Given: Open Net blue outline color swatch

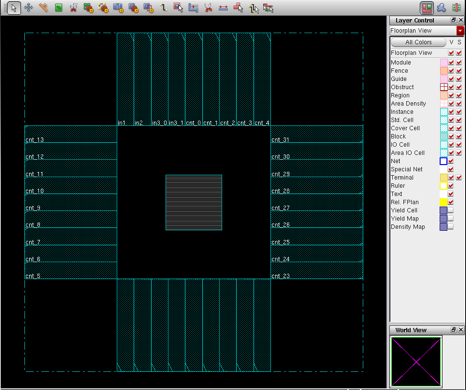Looking at the screenshot, I should (x=444, y=161).
